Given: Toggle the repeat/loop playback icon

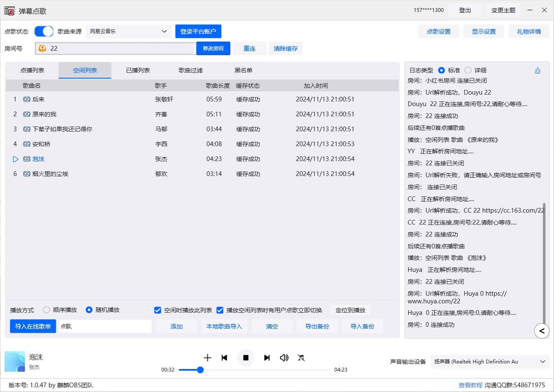Looking at the screenshot, I should click(x=301, y=358).
